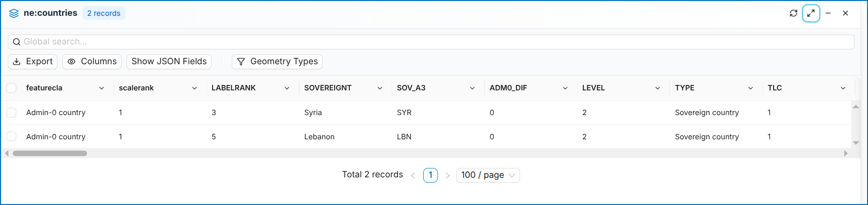868x205 pixels.
Task: Minimize the attribute table panel
Action: (828, 13)
